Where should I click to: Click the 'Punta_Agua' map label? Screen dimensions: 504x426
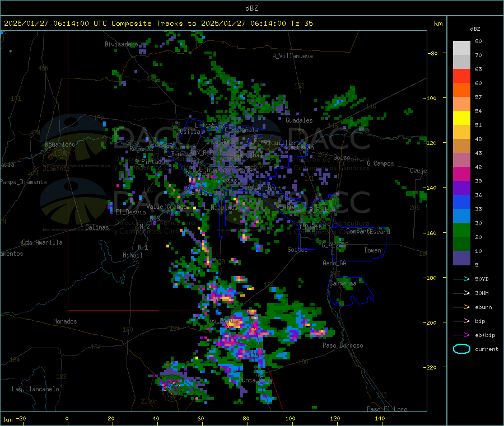[x=255, y=380]
